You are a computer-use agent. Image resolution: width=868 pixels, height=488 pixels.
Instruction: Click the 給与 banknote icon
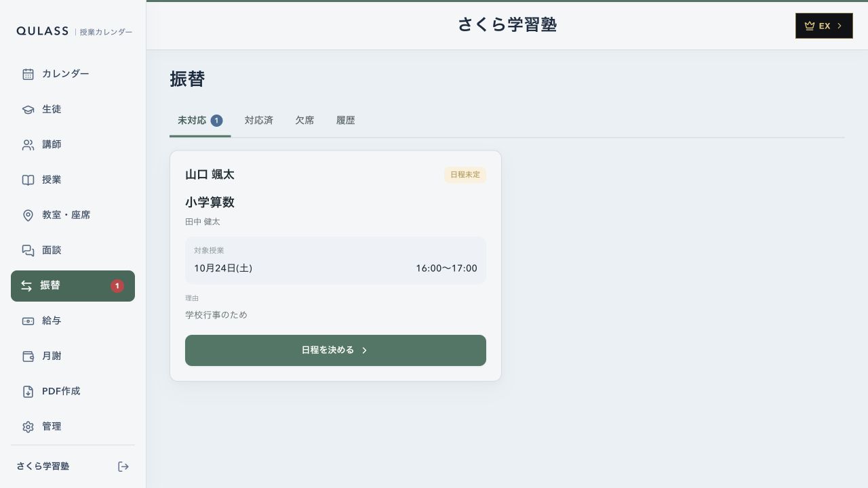tap(28, 321)
